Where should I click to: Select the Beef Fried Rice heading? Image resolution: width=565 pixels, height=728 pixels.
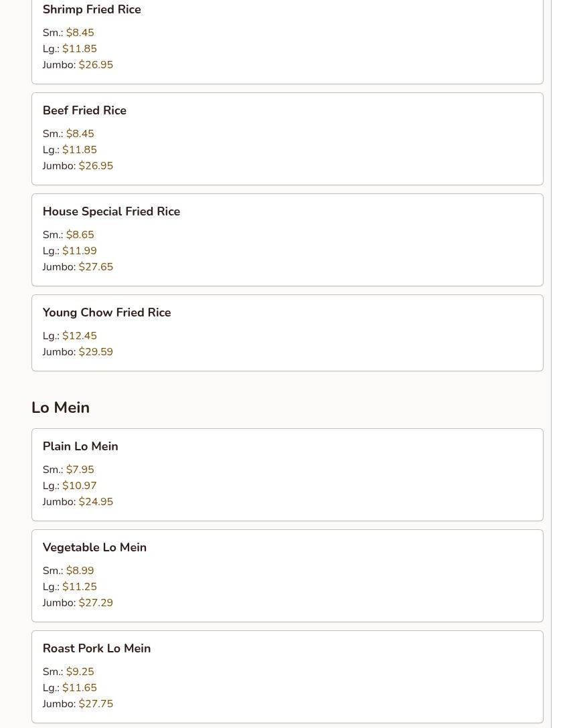(84, 111)
